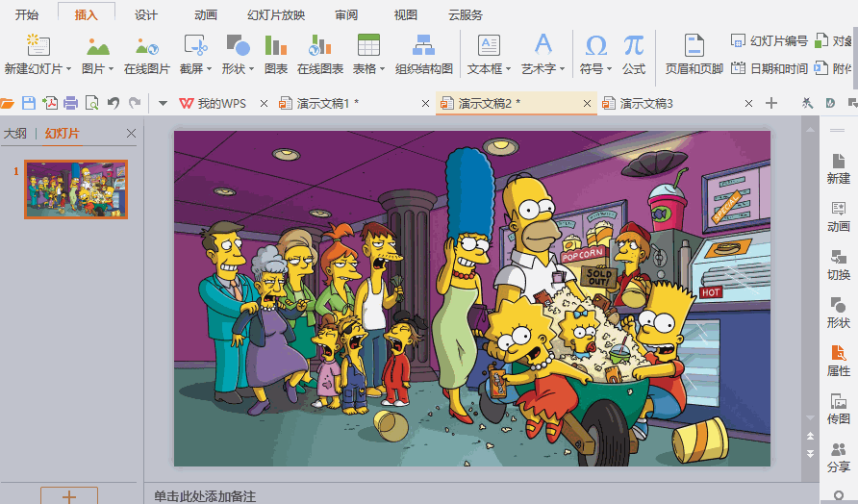Viewport: 858px width, 504px height.
Task: Insert a picture with 图片 icon
Action: tap(98, 46)
